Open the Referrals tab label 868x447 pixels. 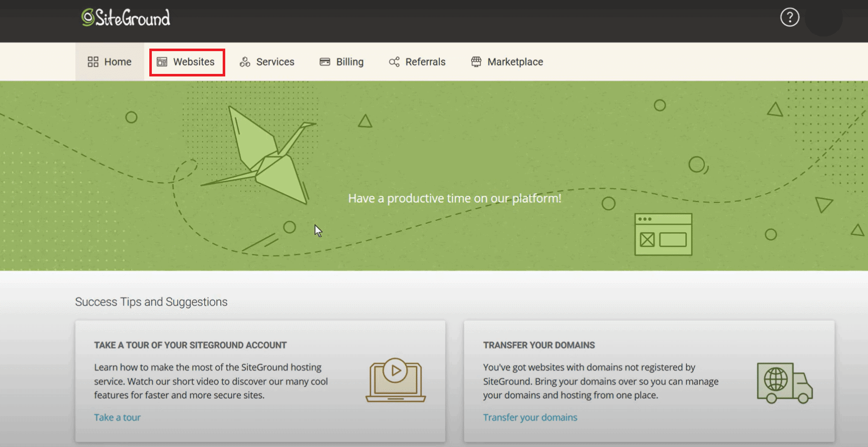[425, 62]
